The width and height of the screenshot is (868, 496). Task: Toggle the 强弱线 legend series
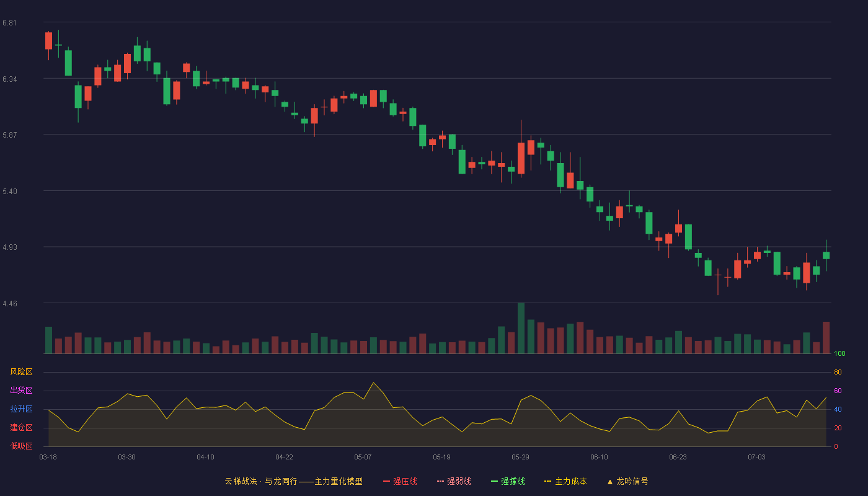(454, 481)
